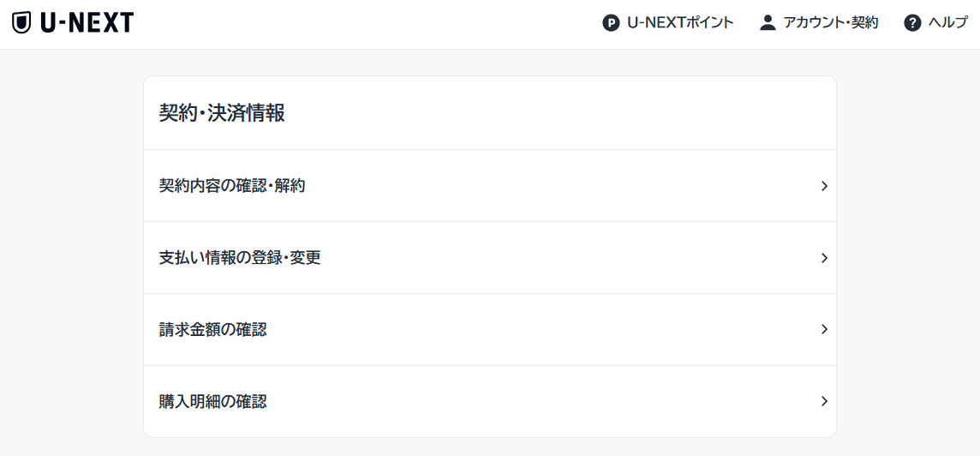
Task: Open 契約内容の確認・解約
Action: coord(232,186)
